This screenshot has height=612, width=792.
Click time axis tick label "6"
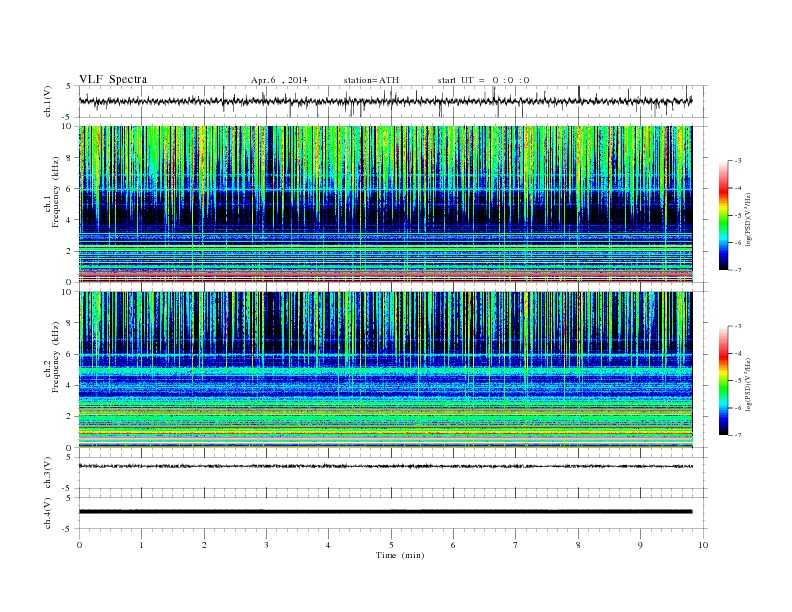click(x=453, y=545)
